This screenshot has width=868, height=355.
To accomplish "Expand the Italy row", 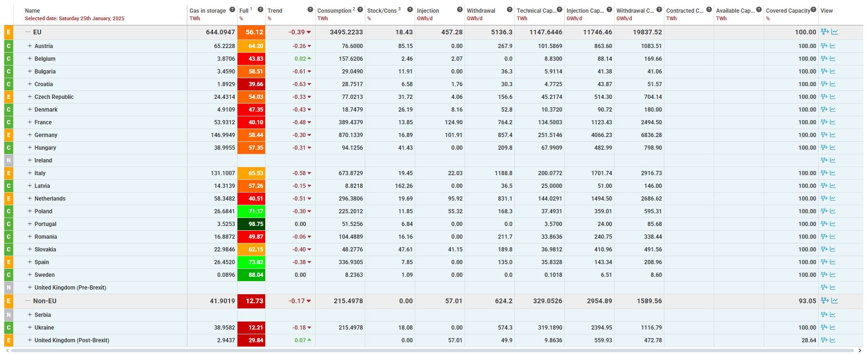I will 30,173.
